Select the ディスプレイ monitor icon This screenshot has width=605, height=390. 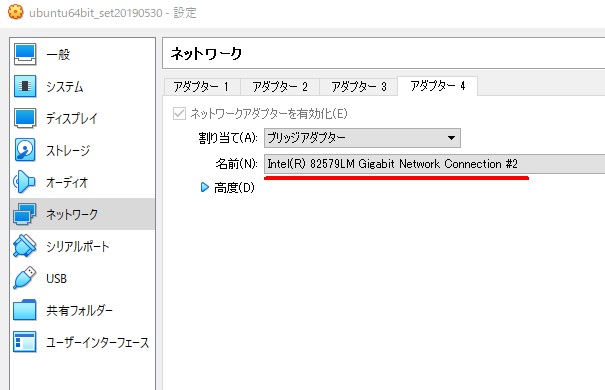(25, 118)
